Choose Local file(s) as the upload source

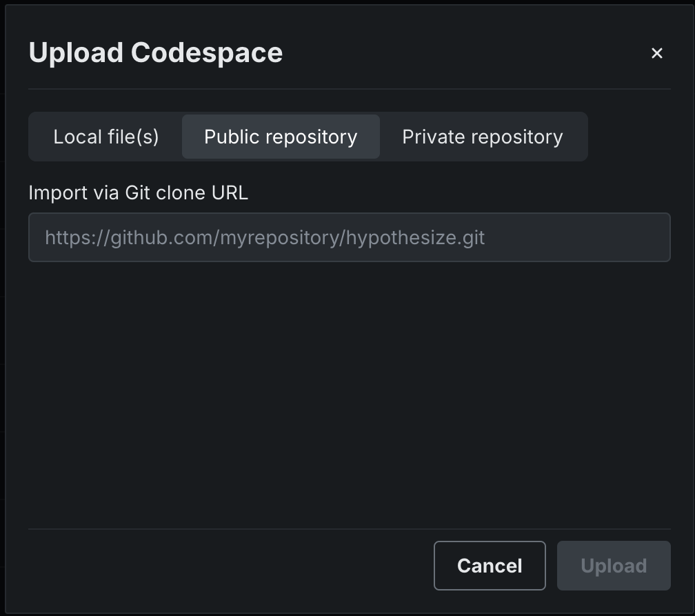click(x=106, y=137)
